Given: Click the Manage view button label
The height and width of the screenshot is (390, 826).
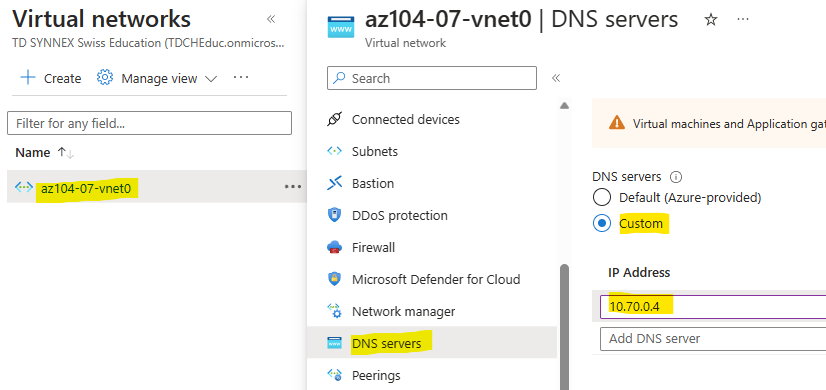Looking at the screenshot, I should point(159,79).
